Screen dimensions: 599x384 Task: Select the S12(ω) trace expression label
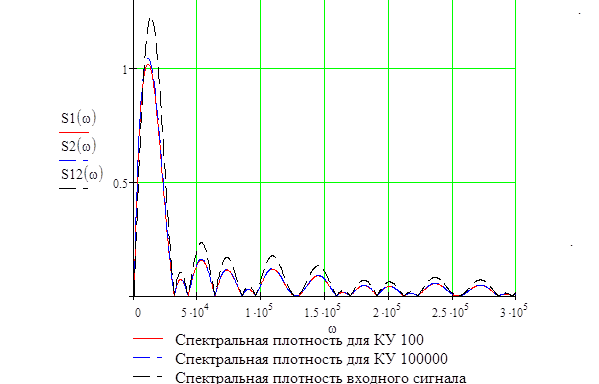tap(82, 174)
